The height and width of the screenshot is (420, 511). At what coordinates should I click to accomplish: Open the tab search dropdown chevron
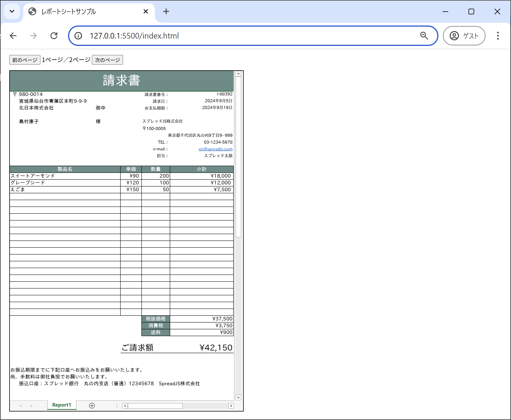click(x=12, y=11)
